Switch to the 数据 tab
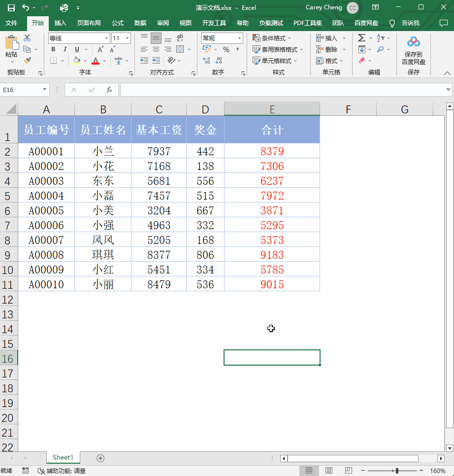Screen dimensions: 454x476 click(140, 23)
